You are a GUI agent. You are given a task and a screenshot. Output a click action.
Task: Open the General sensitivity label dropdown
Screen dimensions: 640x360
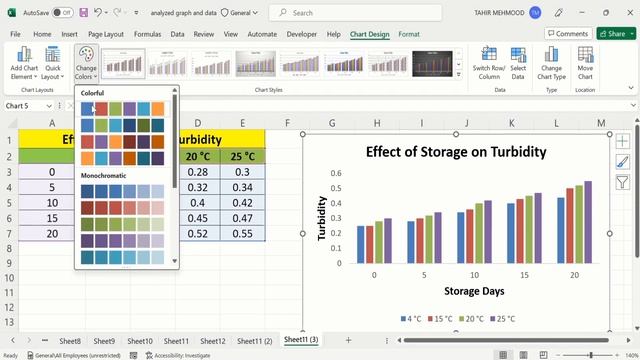click(x=239, y=13)
